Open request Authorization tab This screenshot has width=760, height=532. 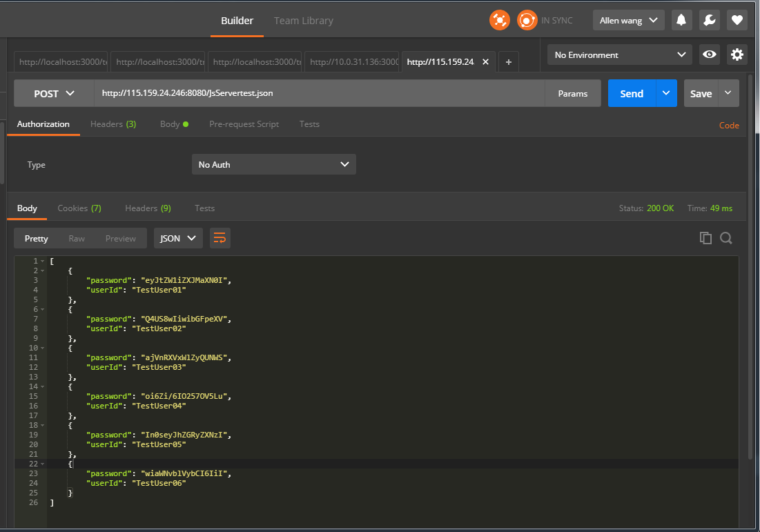[43, 124]
